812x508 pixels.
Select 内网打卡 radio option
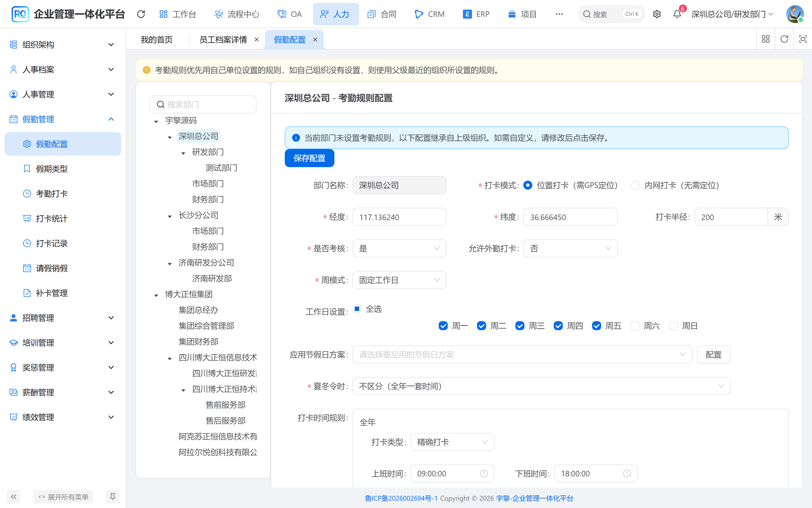coord(635,185)
